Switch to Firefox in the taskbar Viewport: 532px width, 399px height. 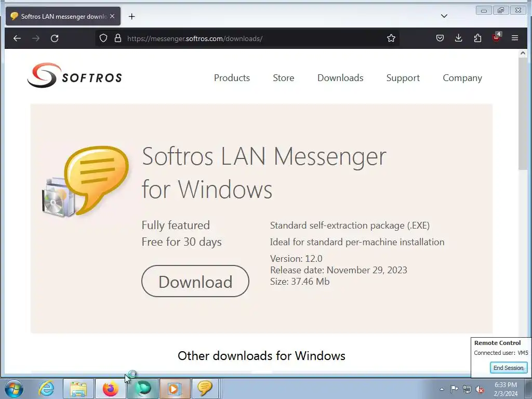[110, 389]
